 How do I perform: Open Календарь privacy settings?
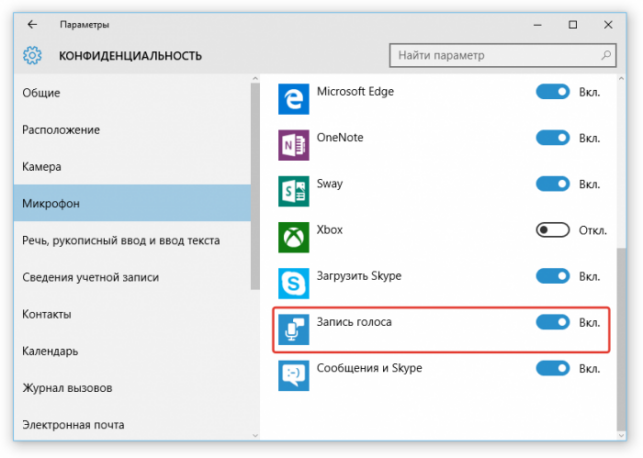pos(132,351)
